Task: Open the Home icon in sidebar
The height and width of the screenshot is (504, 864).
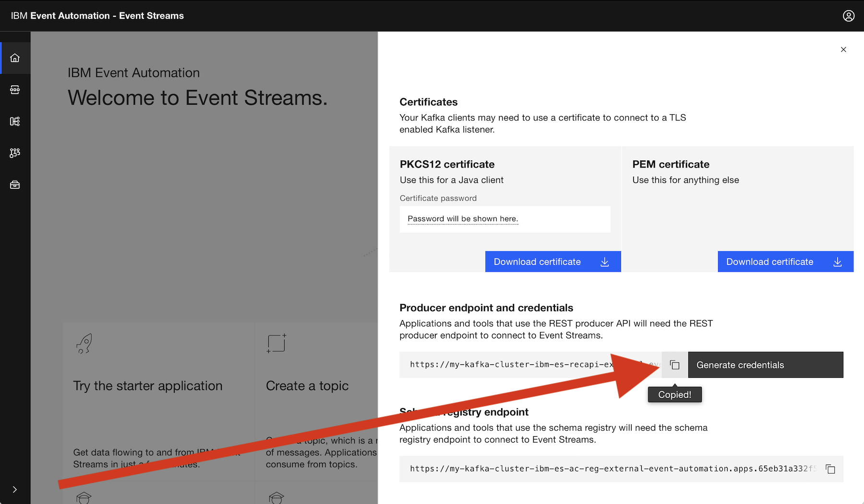Action: pos(15,58)
